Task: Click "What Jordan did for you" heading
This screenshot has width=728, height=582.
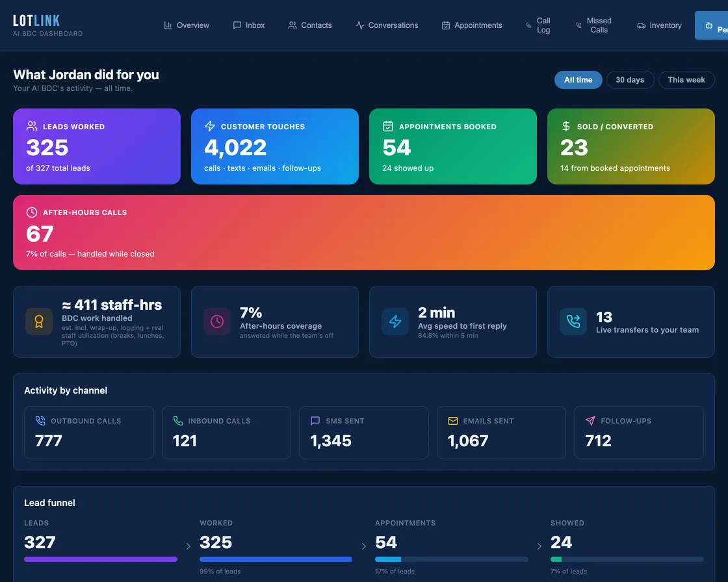Action: (86, 75)
